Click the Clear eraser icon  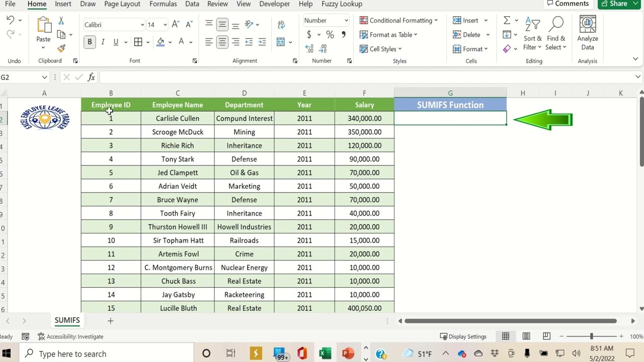pos(507,49)
